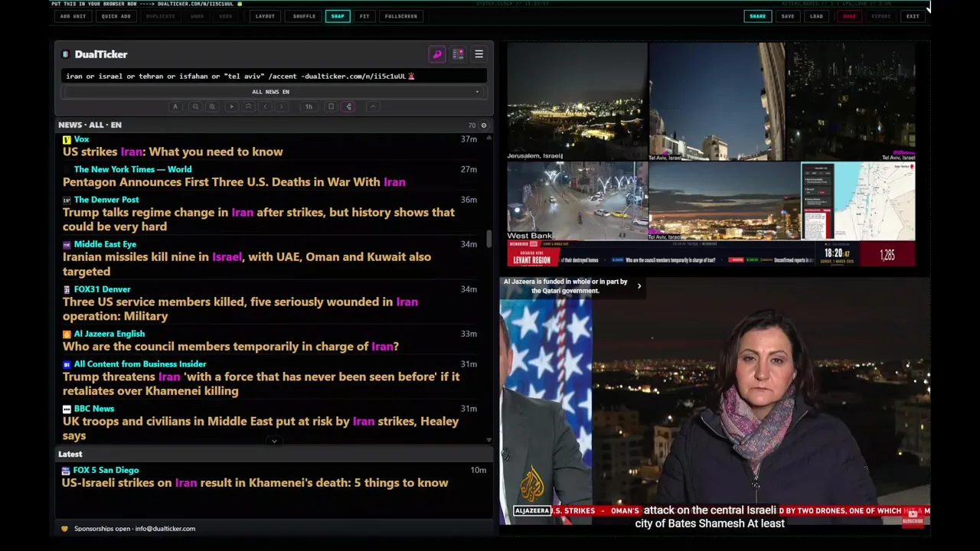Select the SHUFFLE menu item
Viewport: 980px width, 551px height.
tap(304, 16)
